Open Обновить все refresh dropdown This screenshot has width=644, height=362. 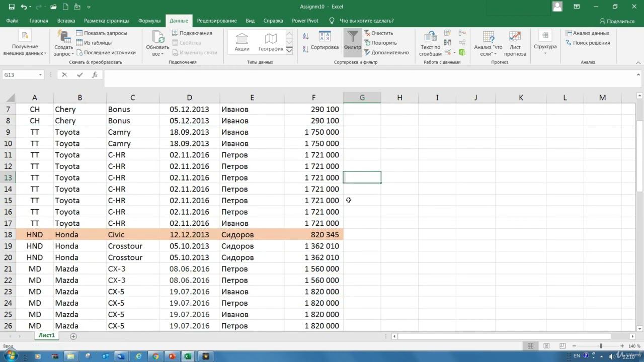click(157, 44)
